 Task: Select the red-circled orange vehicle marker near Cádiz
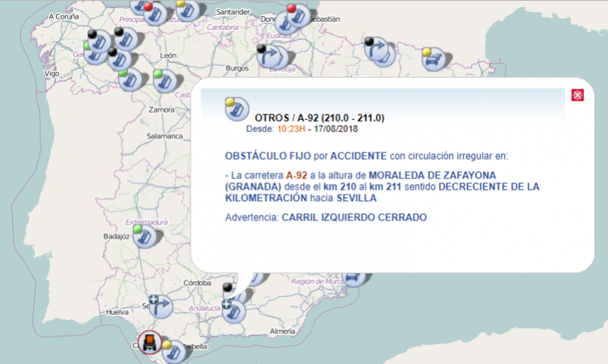pyautogui.click(x=149, y=343)
